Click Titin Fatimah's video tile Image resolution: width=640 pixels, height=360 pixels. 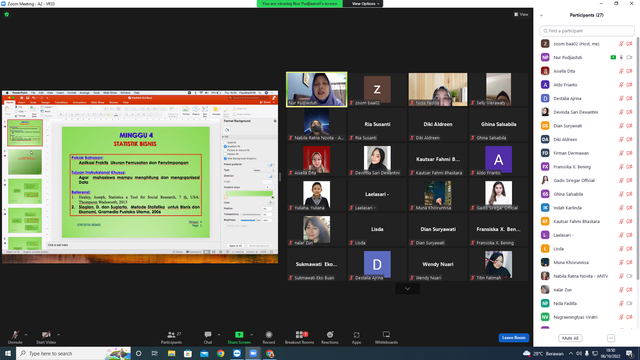coord(498,264)
